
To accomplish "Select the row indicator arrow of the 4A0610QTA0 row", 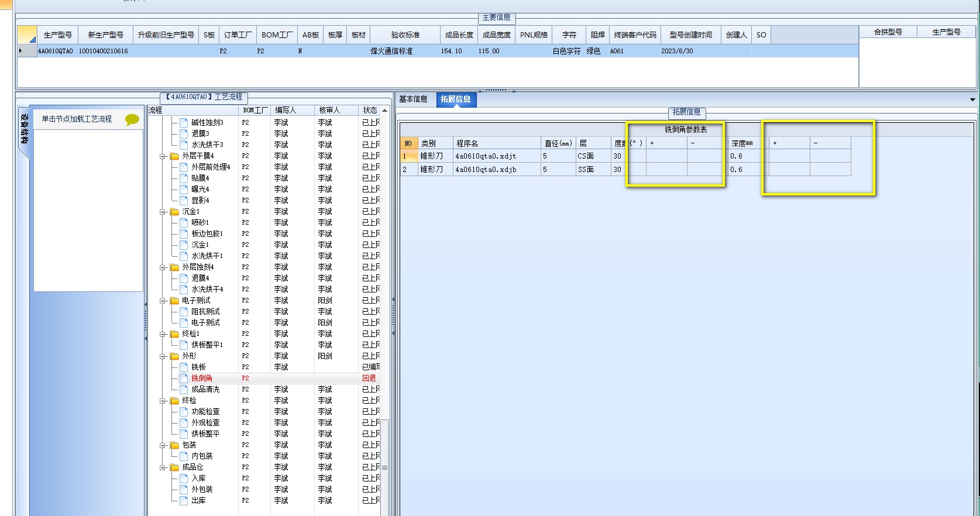I will click(21, 51).
